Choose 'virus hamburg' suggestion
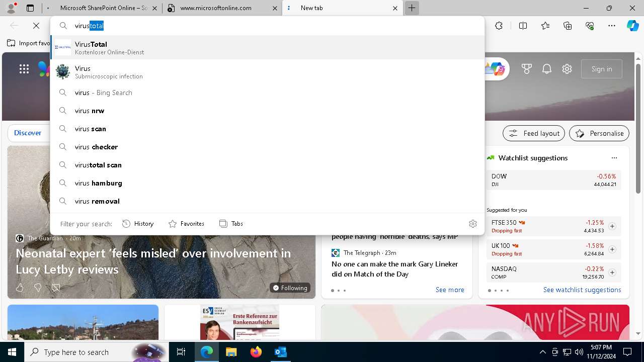644x362 pixels. pyautogui.click(x=267, y=183)
